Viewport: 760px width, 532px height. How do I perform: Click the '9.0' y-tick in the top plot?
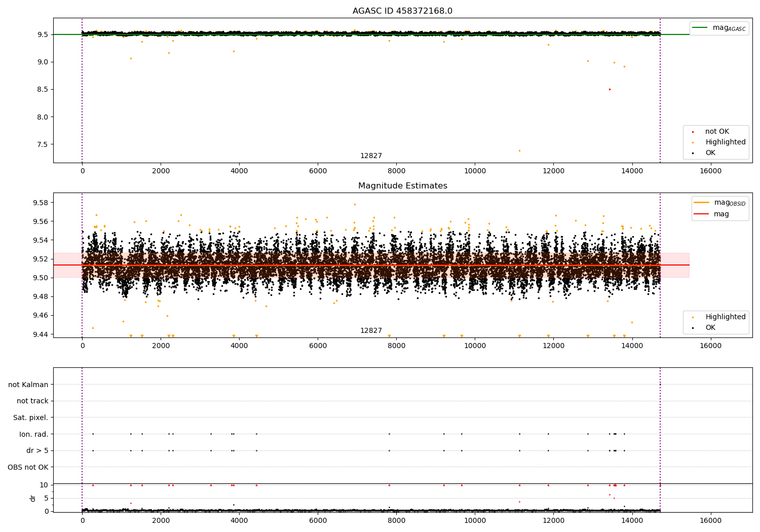point(43,62)
